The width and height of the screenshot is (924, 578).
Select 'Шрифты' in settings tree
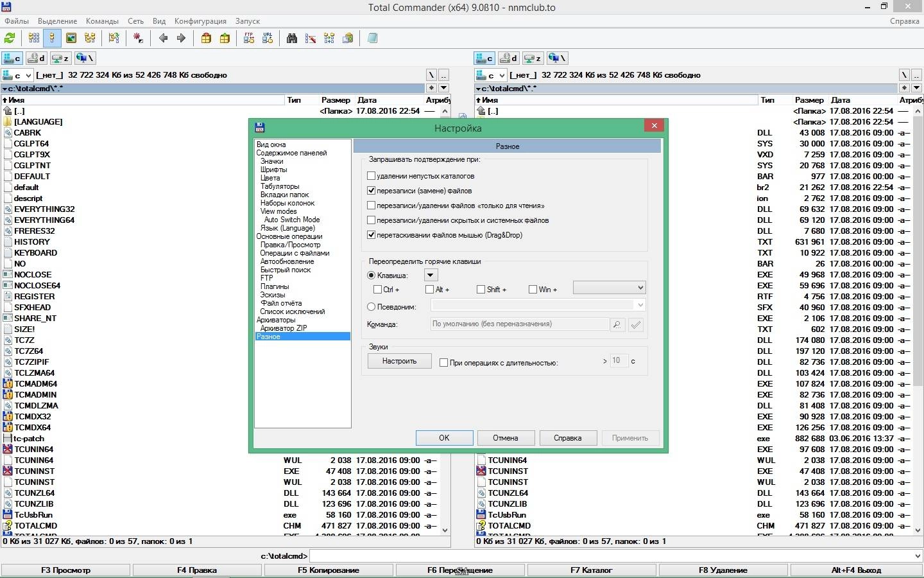click(x=273, y=170)
